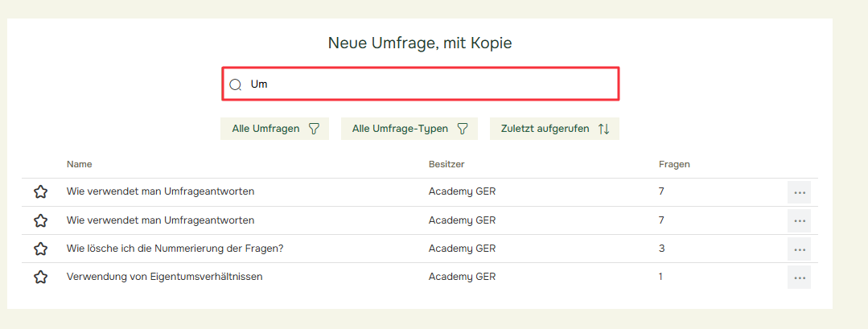
Task: Click the sort arrows icon beside Zuletzt aufgerufen
Action: 603,129
